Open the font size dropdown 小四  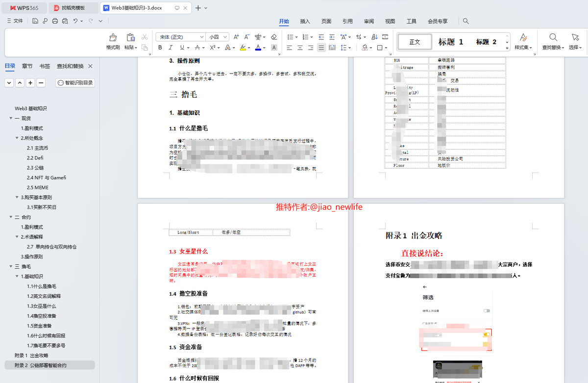click(x=215, y=37)
